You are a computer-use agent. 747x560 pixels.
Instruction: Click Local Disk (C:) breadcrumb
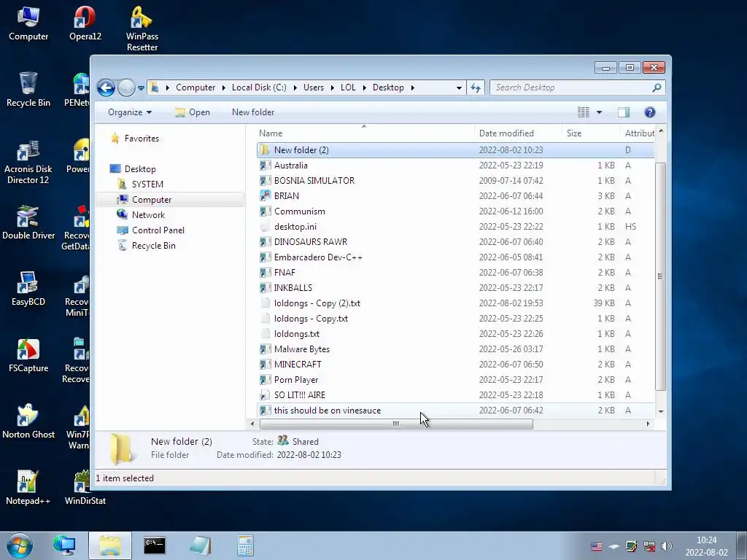259,87
